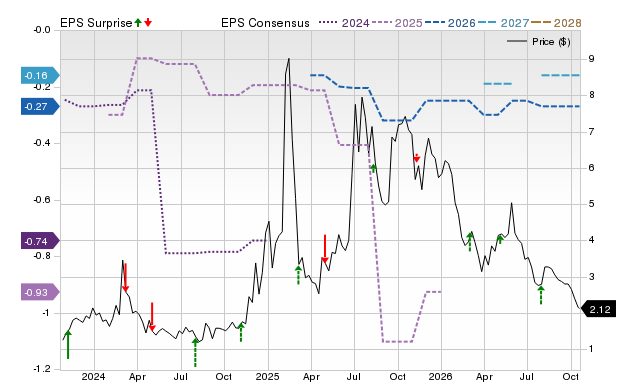This screenshot has height=382, width=640.
Task: Click the black 2.12 current price tag
Action: click(598, 309)
